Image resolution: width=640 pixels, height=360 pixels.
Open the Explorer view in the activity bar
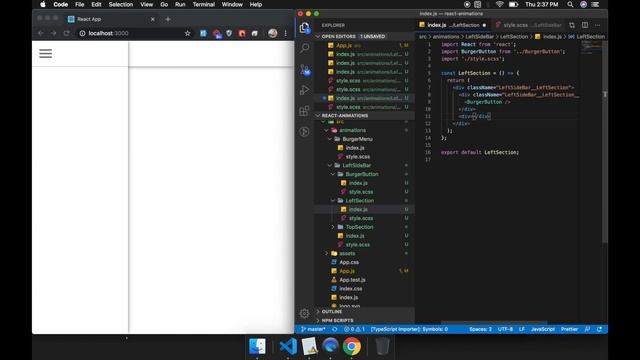coord(304,28)
